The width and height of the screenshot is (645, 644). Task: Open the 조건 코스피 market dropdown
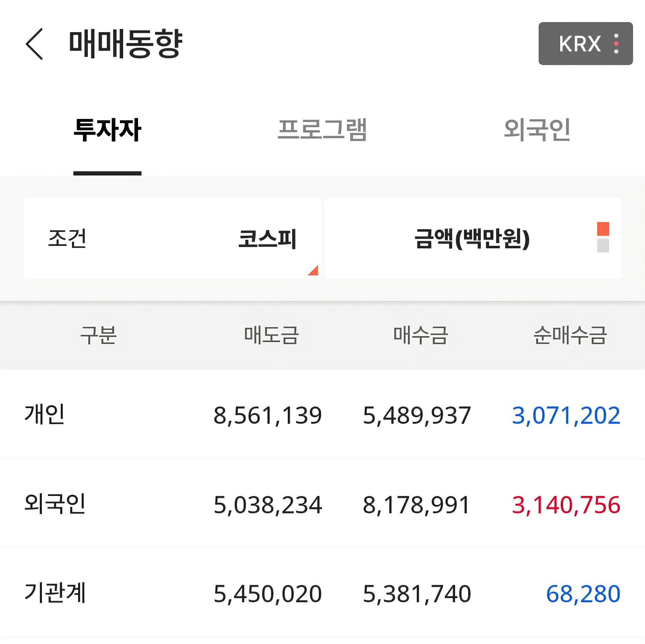tap(172, 238)
